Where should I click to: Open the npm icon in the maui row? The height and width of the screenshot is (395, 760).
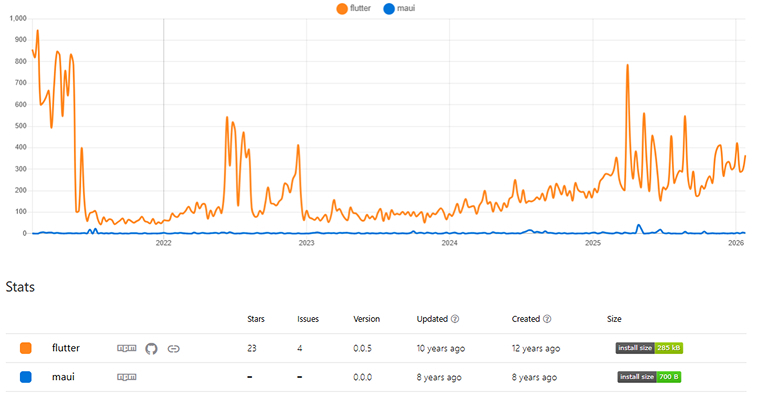pos(127,377)
